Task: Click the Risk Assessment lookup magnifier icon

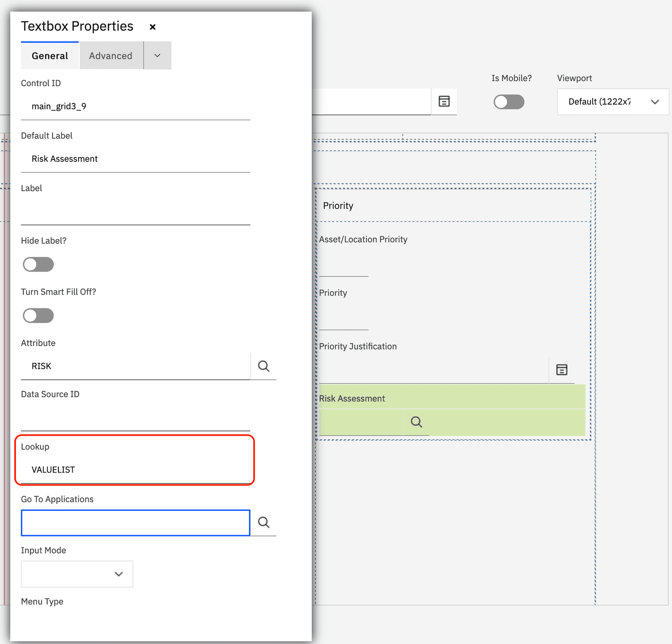Action: [416, 422]
